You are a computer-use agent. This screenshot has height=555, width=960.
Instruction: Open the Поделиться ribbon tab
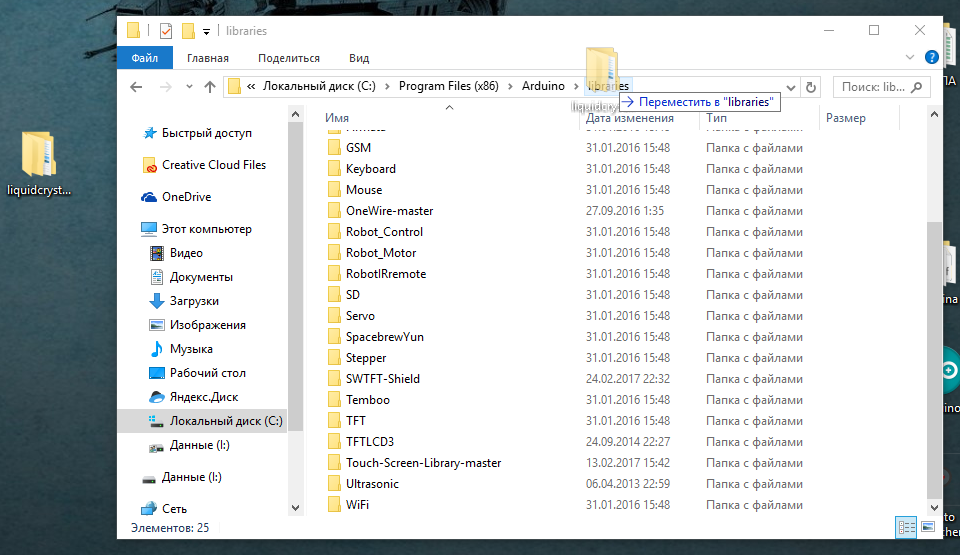coord(289,58)
